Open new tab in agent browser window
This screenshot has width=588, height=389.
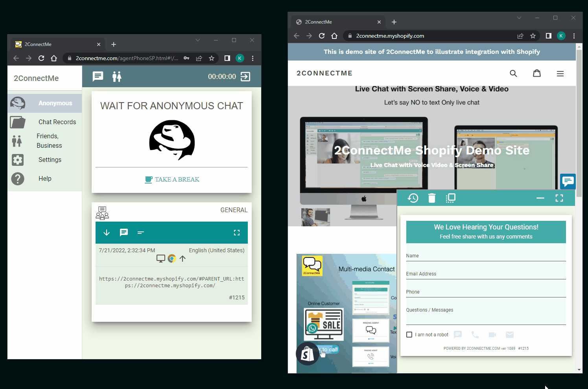[x=114, y=44]
